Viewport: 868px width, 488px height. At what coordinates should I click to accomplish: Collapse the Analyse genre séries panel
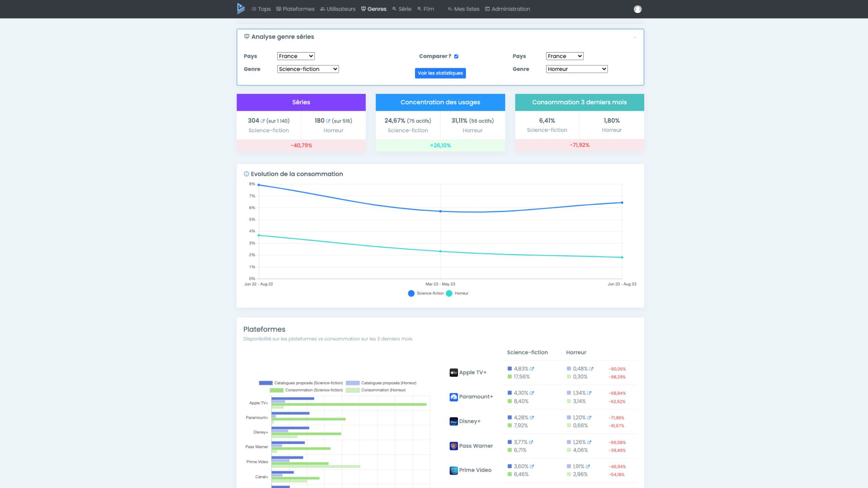635,37
